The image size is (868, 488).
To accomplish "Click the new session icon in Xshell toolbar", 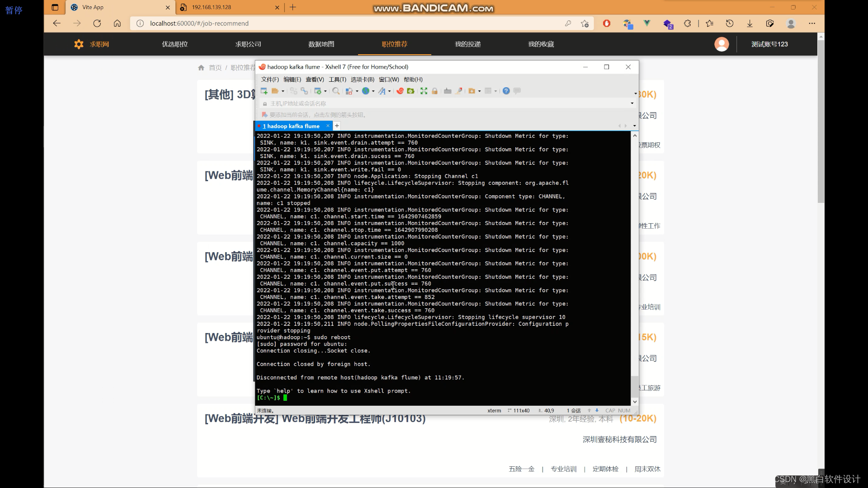I will [x=264, y=91].
